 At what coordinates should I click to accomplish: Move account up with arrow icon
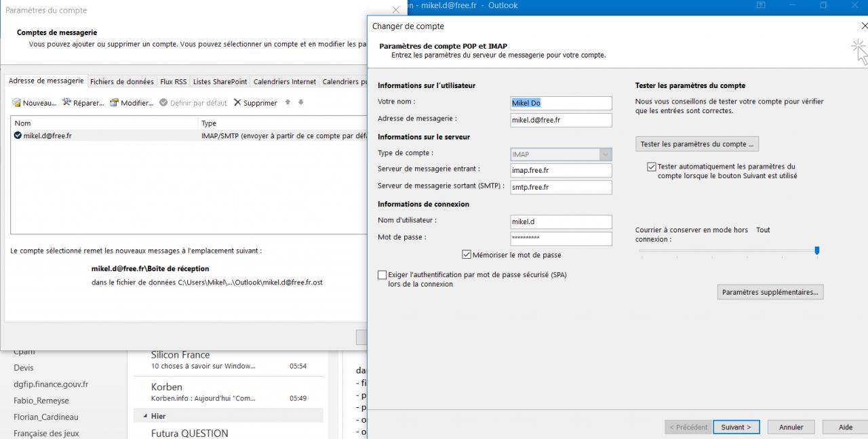(288, 102)
